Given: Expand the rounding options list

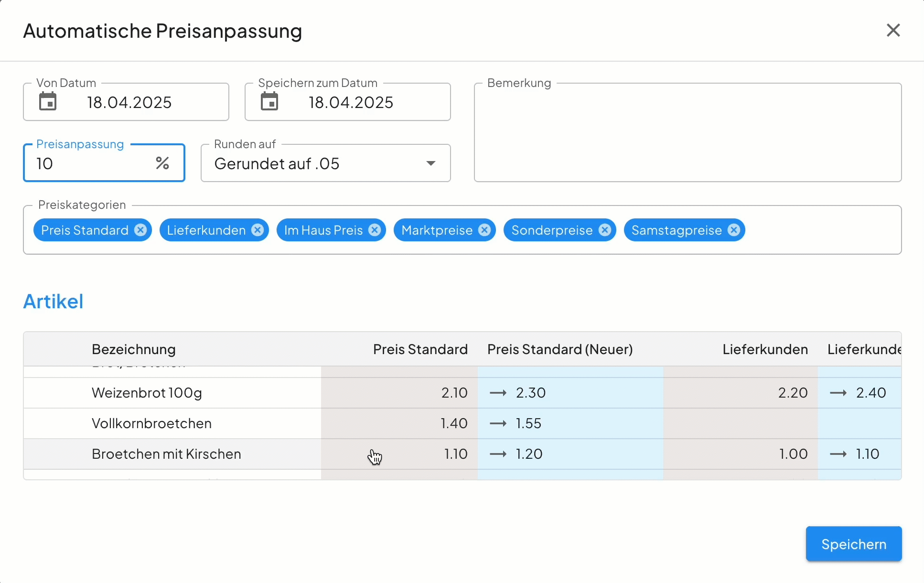Looking at the screenshot, I should coord(430,163).
